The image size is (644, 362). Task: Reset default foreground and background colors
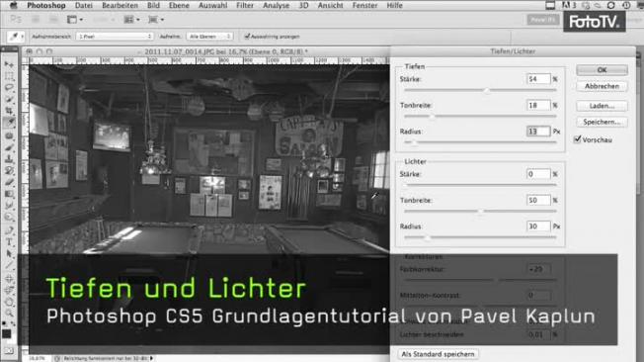coord(5,324)
